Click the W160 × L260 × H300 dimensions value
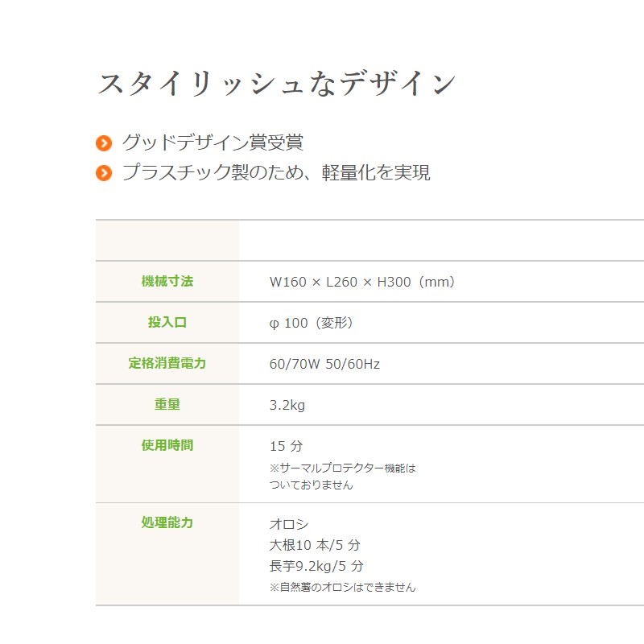This screenshot has height=644, width=644. coord(363,283)
